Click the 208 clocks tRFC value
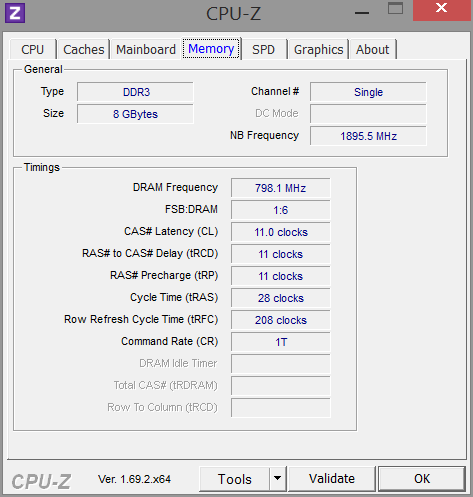473x497 pixels. pyautogui.click(x=281, y=320)
